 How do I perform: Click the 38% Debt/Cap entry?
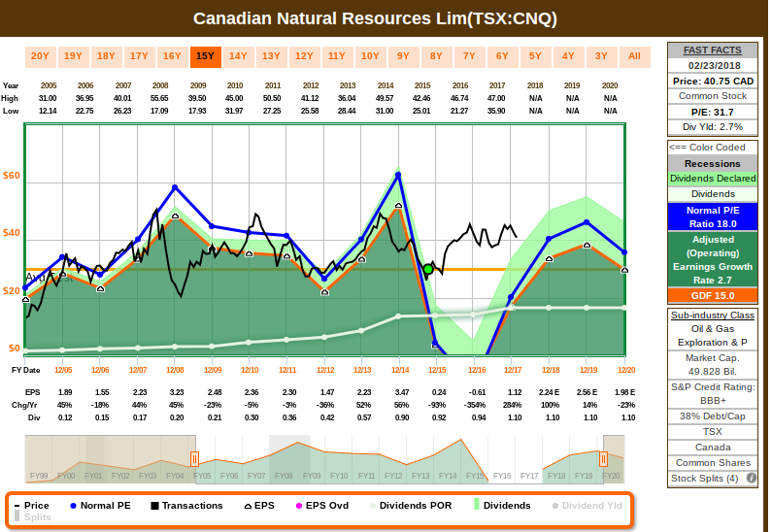point(713,416)
